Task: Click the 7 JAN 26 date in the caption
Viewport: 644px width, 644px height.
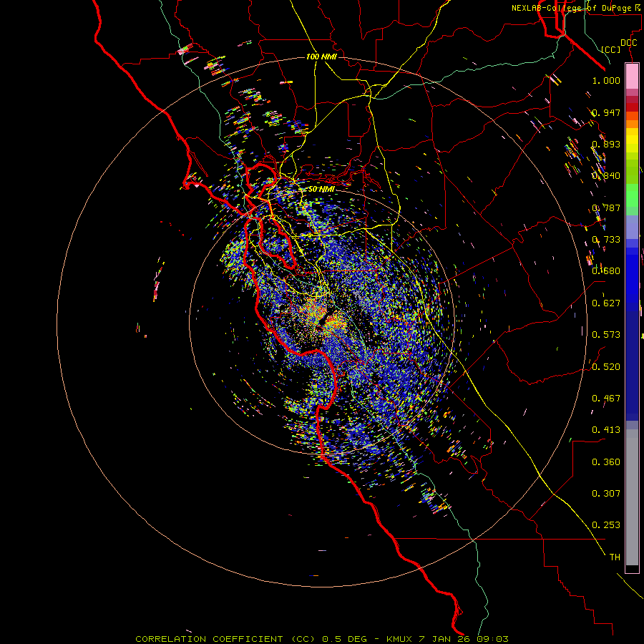Action: (445, 639)
